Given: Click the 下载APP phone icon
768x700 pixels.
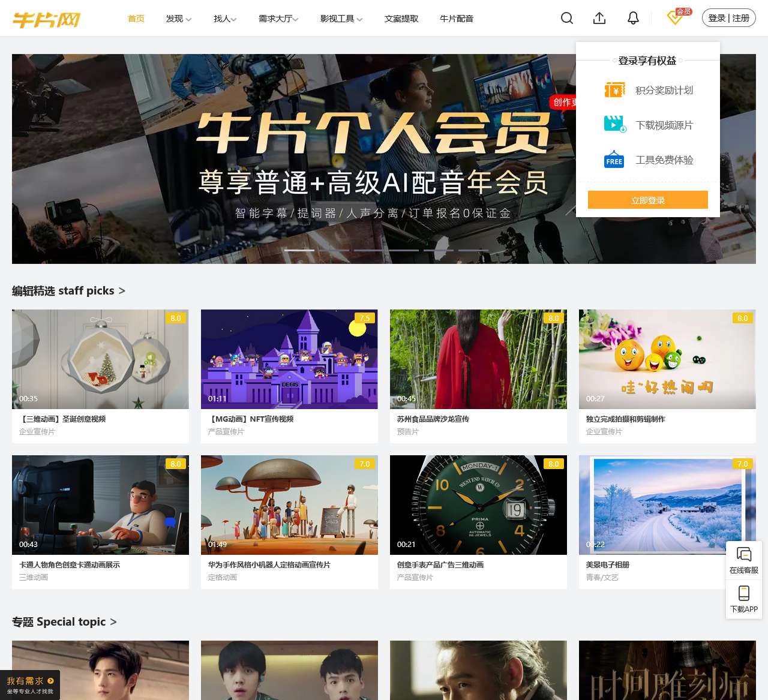Looking at the screenshot, I should tap(744, 594).
